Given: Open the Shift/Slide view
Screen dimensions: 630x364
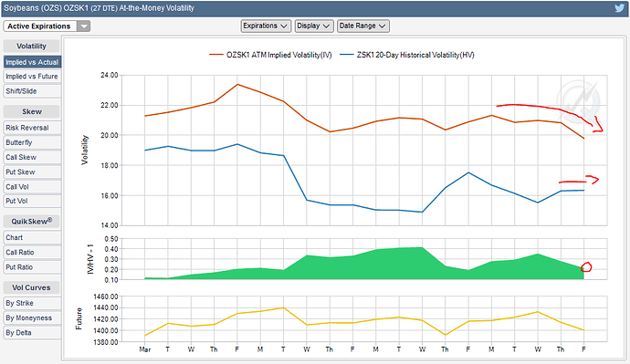Looking at the screenshot, I should click(x=32, y=91).
